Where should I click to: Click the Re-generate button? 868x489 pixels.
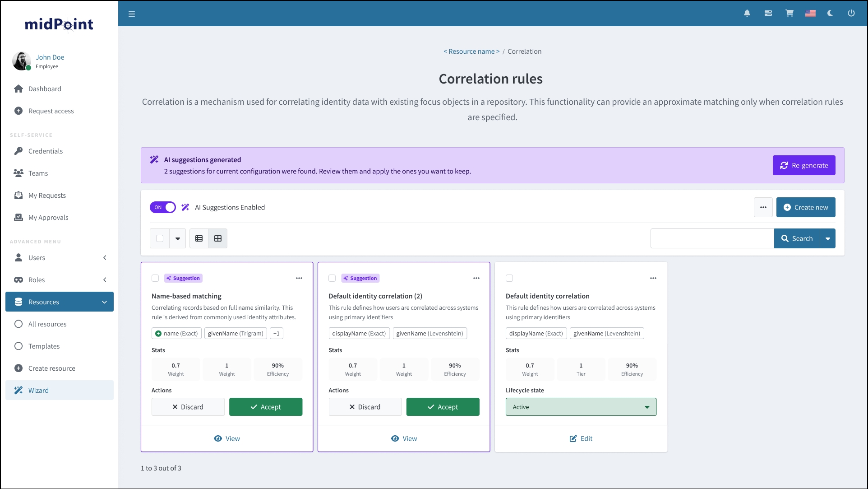(803, 165)
